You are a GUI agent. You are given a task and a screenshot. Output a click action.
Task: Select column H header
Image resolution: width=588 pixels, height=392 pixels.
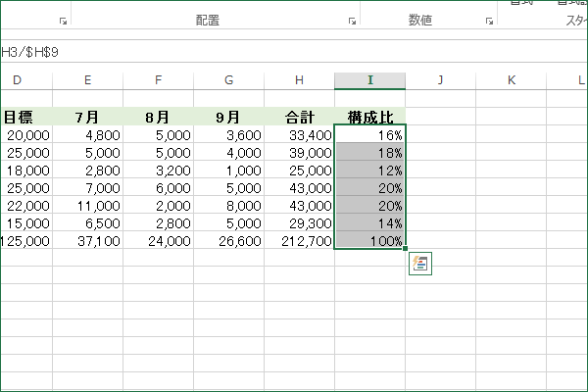point(299,80)
